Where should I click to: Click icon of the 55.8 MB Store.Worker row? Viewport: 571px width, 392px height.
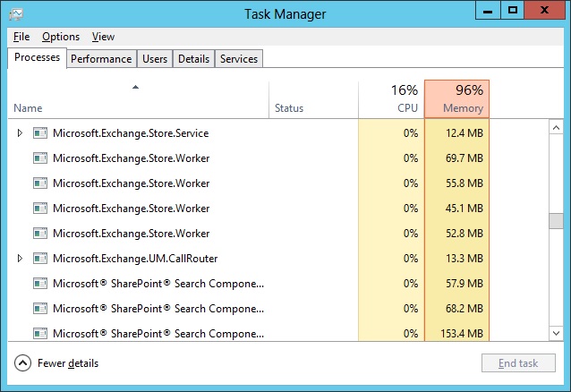40,183
